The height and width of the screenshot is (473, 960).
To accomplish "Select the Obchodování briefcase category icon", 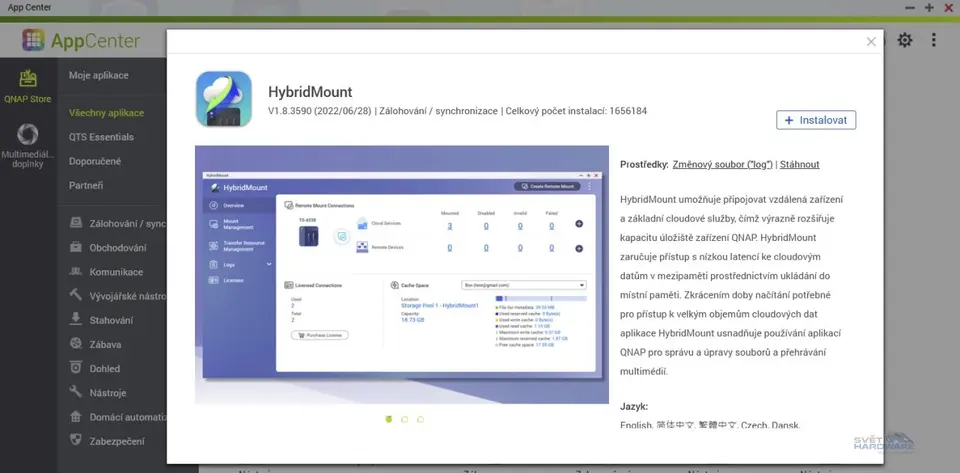I will pos(76,248).
